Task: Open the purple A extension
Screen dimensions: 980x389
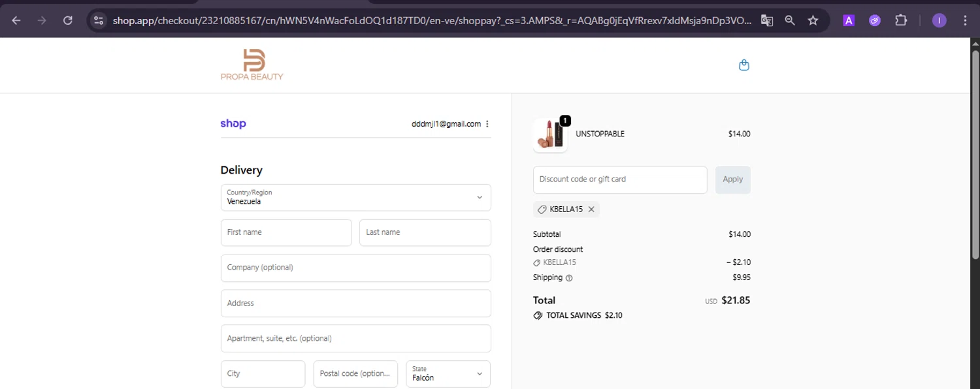Action: pyautogui.click(x=849, y=20)
